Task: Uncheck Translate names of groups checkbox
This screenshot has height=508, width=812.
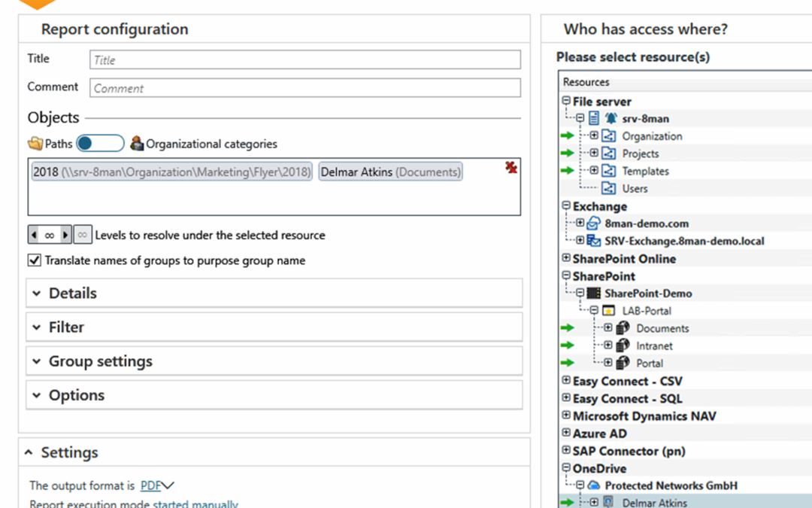Action: coord(34,260)
